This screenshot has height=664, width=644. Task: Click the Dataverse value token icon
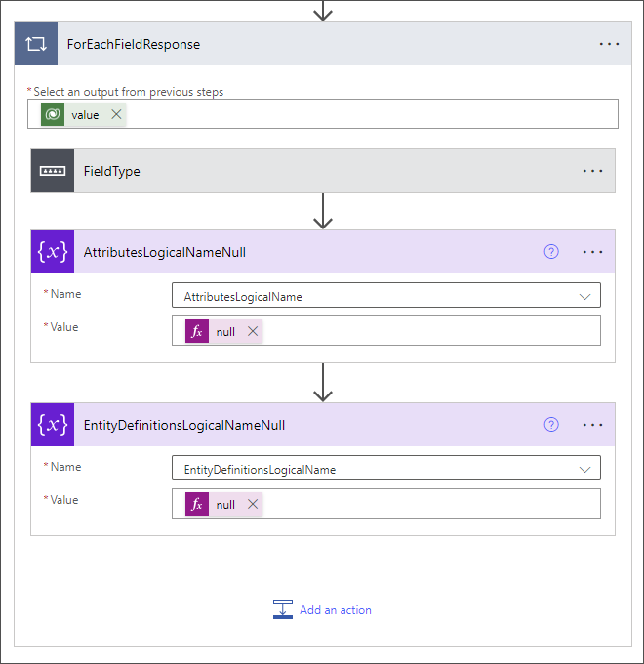coord(53,114)
